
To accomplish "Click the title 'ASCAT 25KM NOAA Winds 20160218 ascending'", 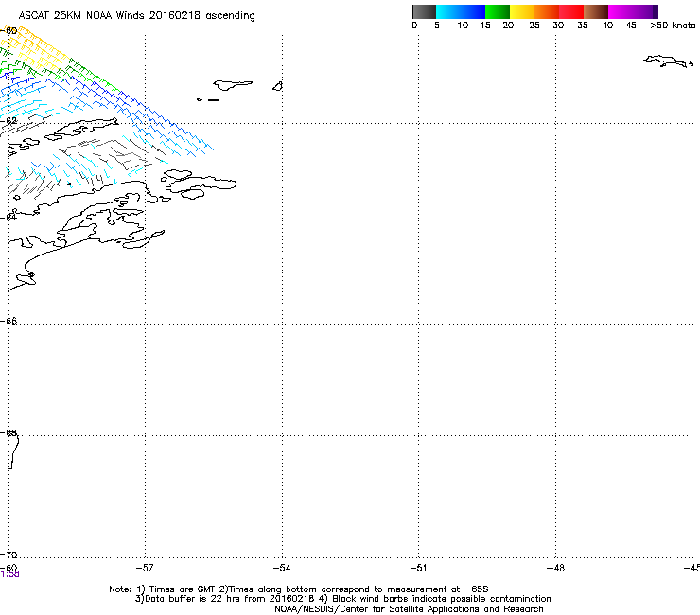I will point(136,16).
